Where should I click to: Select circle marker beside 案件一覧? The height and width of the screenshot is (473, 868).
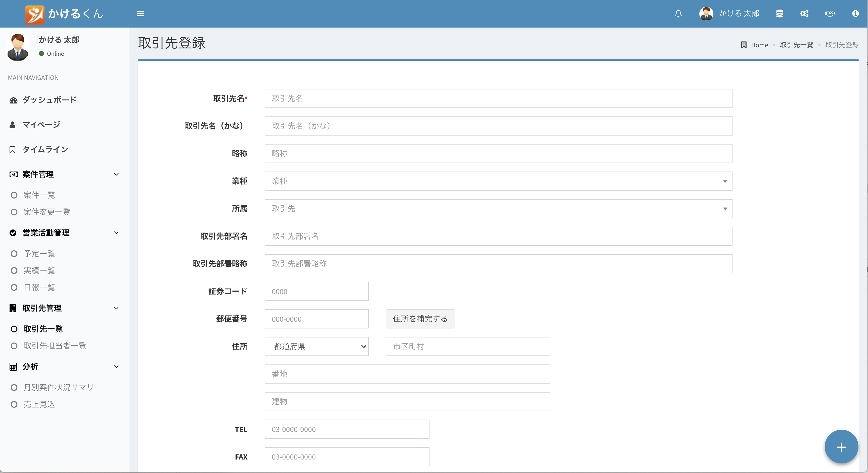14,195
